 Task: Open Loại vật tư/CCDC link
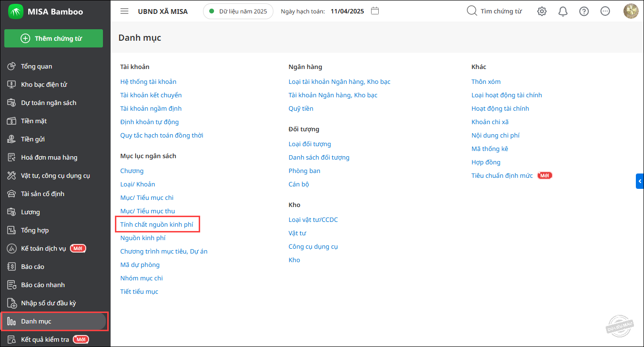[313, 220]
